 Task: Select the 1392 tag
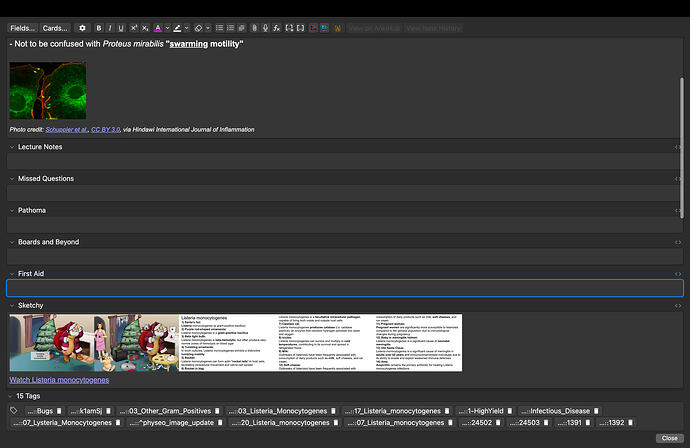tap(616, 422)
